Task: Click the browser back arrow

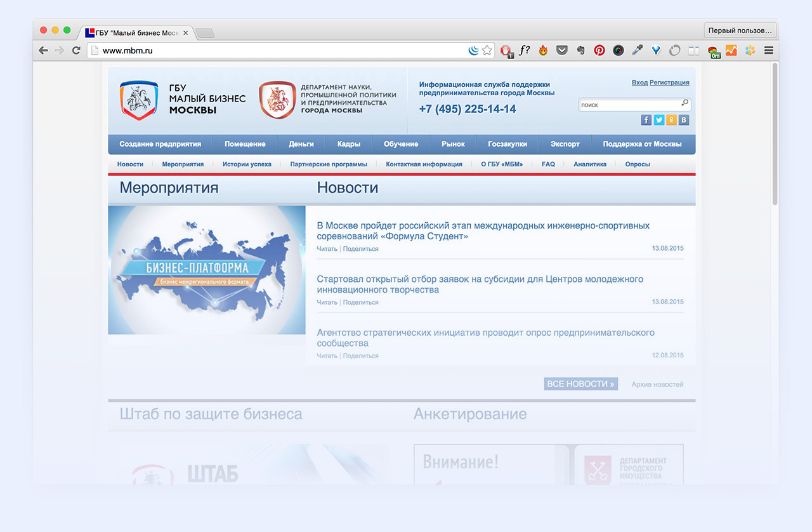Action: (43, 50)
